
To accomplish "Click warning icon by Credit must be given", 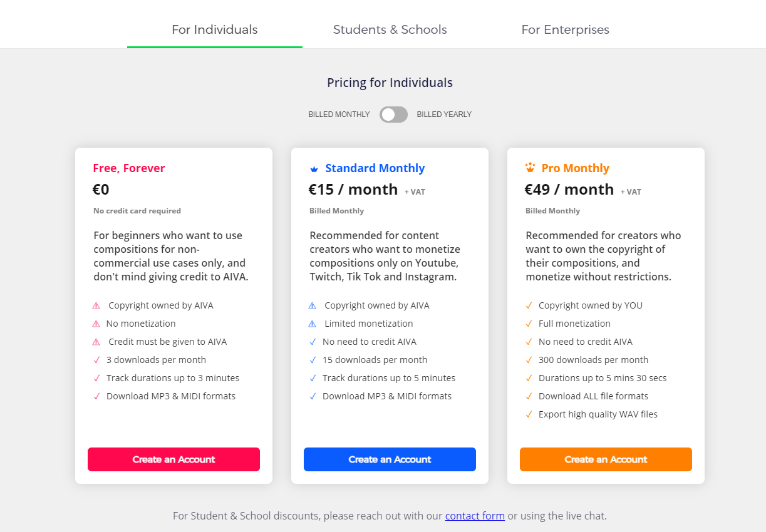I will pyautogui.click(x=96, y=342).
